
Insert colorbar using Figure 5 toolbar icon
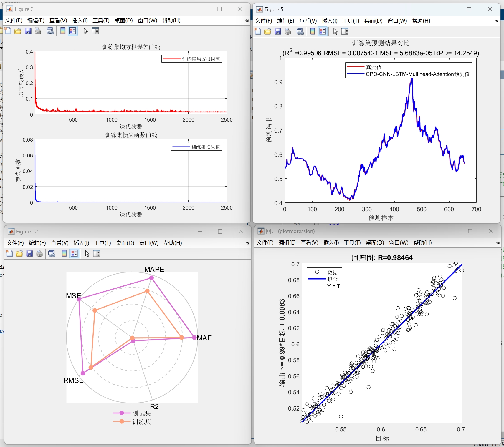click(313, 31)
